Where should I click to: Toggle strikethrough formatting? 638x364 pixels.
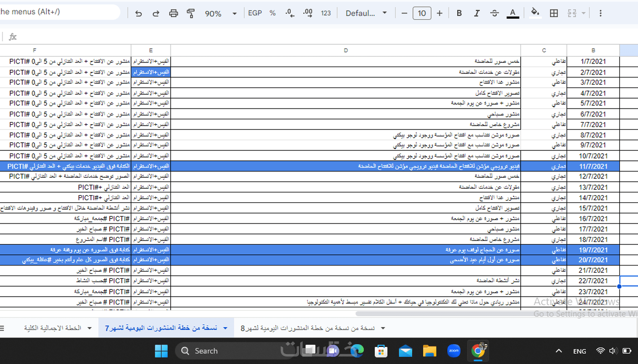click(x=494, y=14)
